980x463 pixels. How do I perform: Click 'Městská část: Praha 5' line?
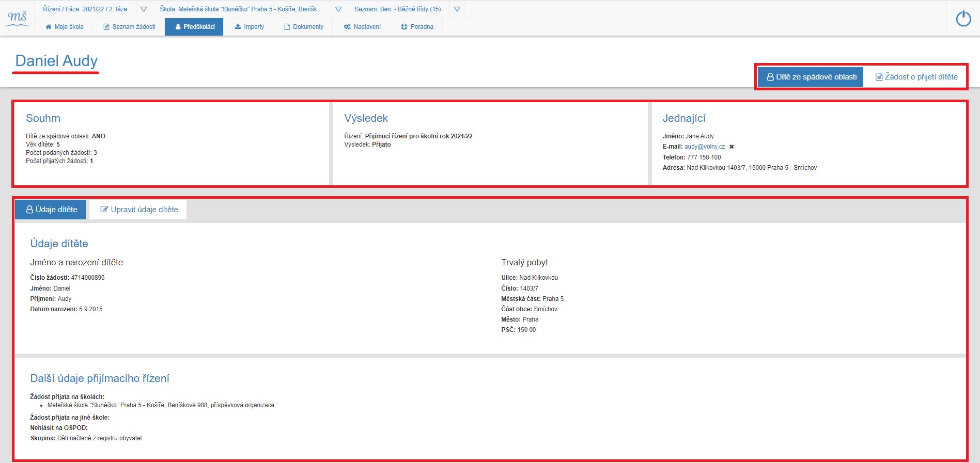tap(532, 299)
